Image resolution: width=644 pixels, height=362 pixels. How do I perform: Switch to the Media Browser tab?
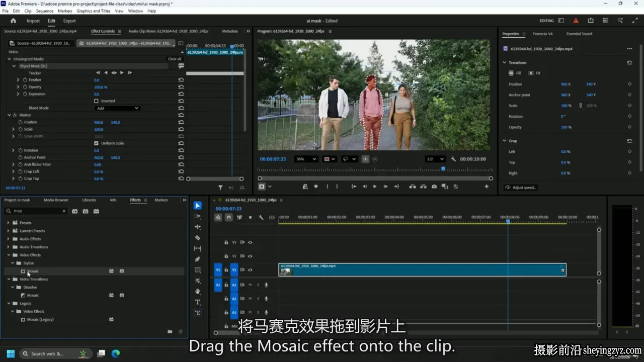click(x=56, y=200)
